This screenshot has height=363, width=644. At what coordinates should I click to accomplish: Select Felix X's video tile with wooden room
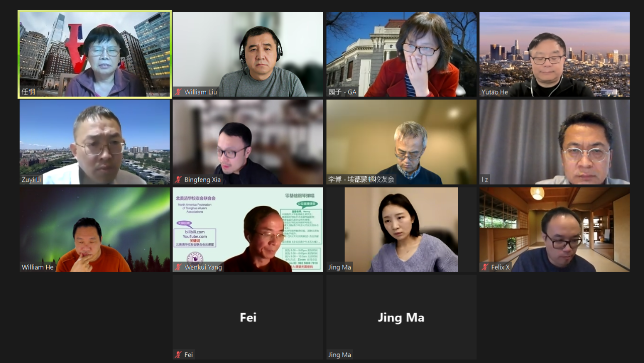tap(554, 229)
